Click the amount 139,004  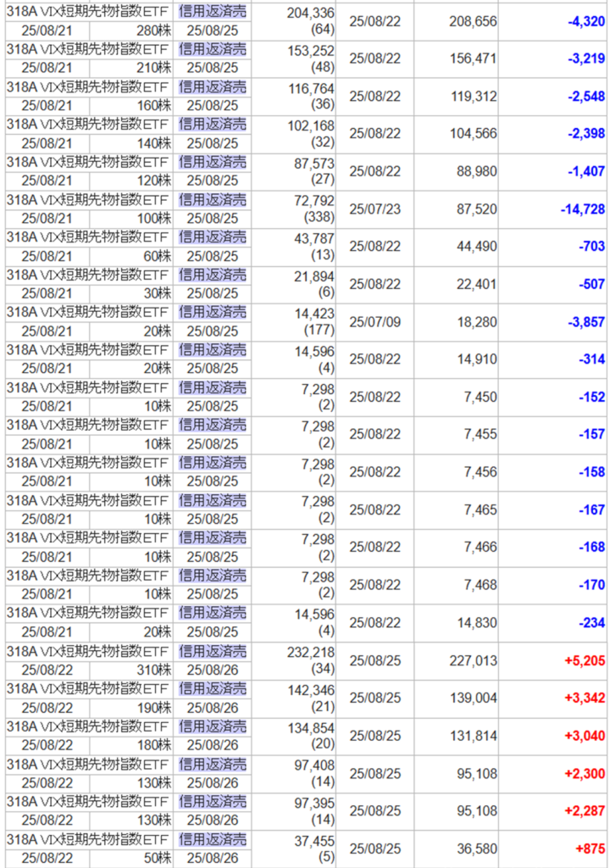474,698
